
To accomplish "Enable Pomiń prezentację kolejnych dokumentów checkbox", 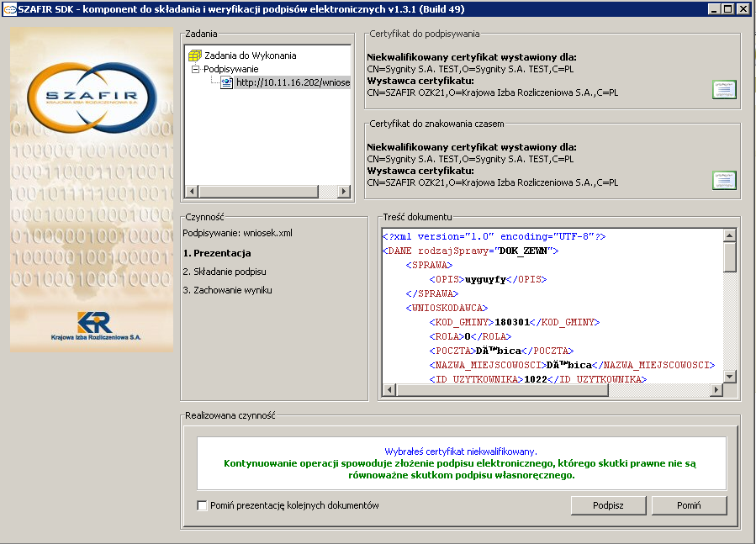I will coord(203,505).
